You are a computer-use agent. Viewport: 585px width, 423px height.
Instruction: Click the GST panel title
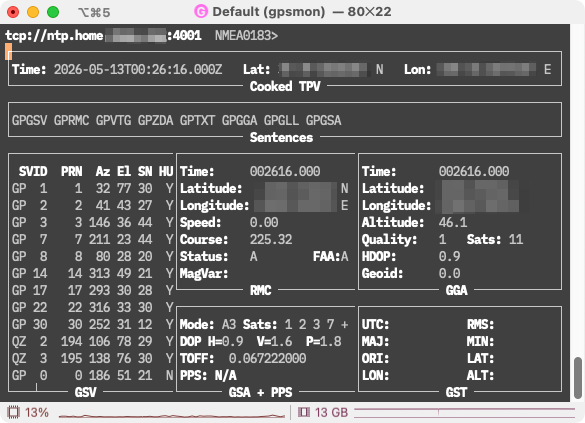(456, 392)
